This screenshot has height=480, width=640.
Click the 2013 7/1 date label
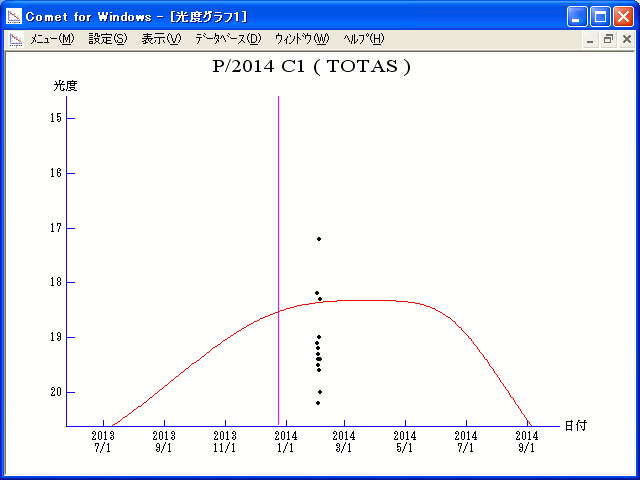click(x=103, y=442)
